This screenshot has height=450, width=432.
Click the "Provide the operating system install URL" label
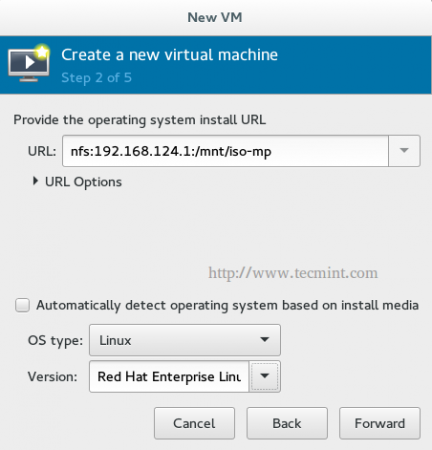click(140, 120)
